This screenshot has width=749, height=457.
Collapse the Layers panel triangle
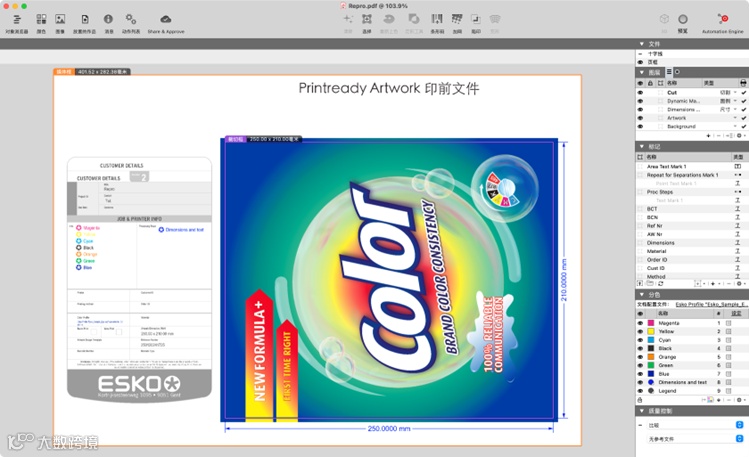tap(642, 72)
